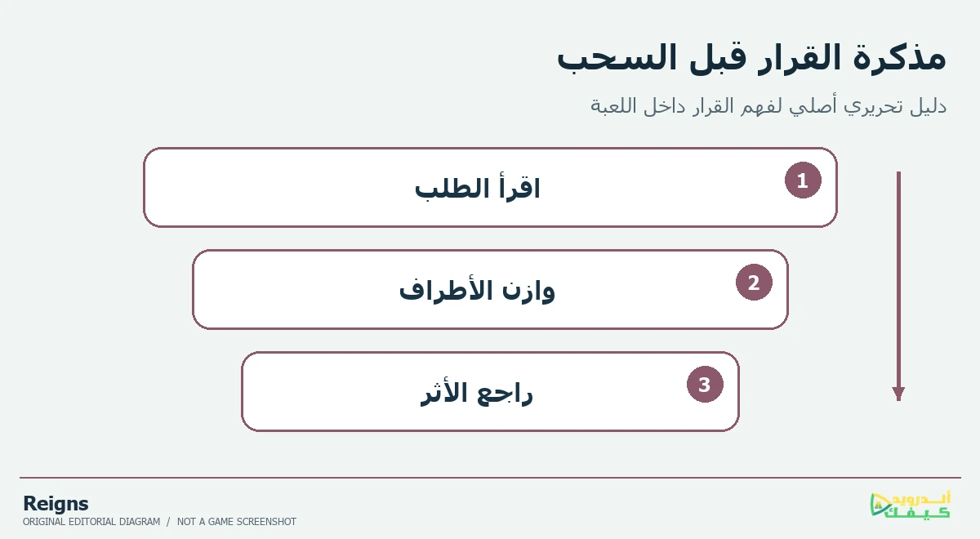
Task: Click the number 1 step badge
Action: [803, 180]
